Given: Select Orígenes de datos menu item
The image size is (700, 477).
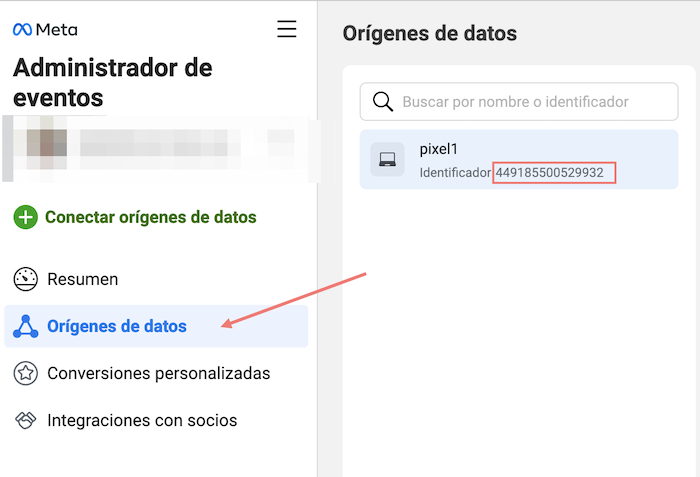Looking at the screenshot, I should point(156,326).
